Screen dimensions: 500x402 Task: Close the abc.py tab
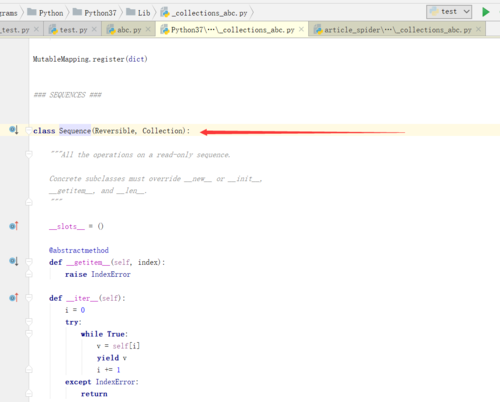148,30
